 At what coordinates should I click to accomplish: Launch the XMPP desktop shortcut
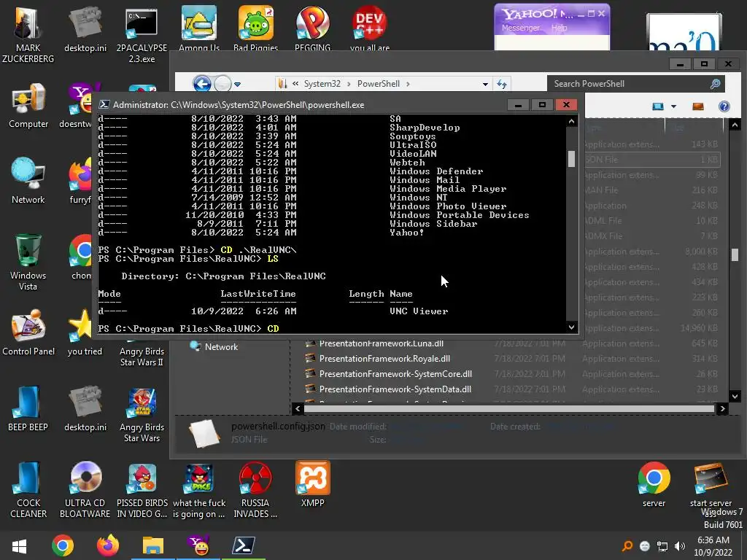312,484
